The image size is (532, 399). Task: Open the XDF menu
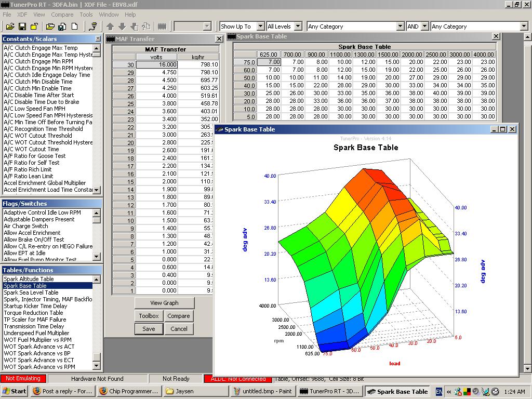(22, 15)
